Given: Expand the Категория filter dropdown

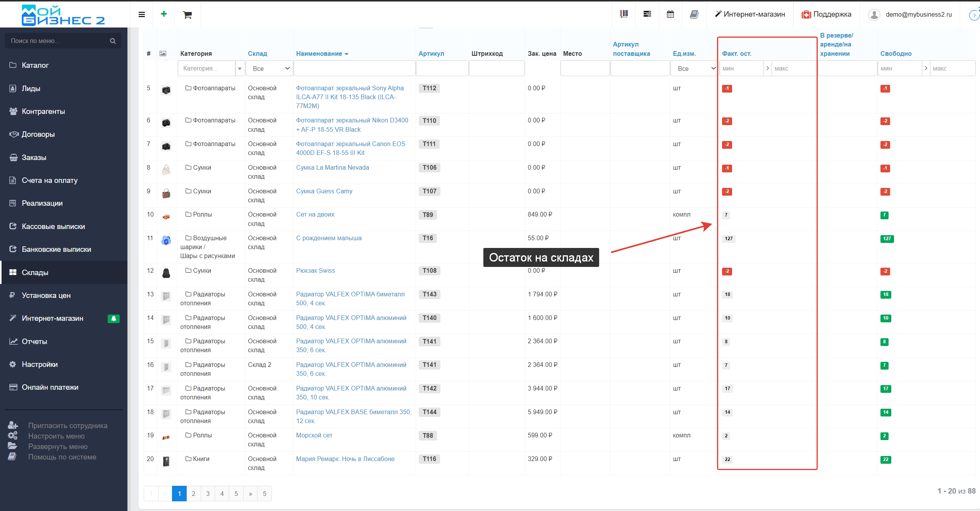Looking at the screenshot, I should pyautogui.click(x=240, y=69).
